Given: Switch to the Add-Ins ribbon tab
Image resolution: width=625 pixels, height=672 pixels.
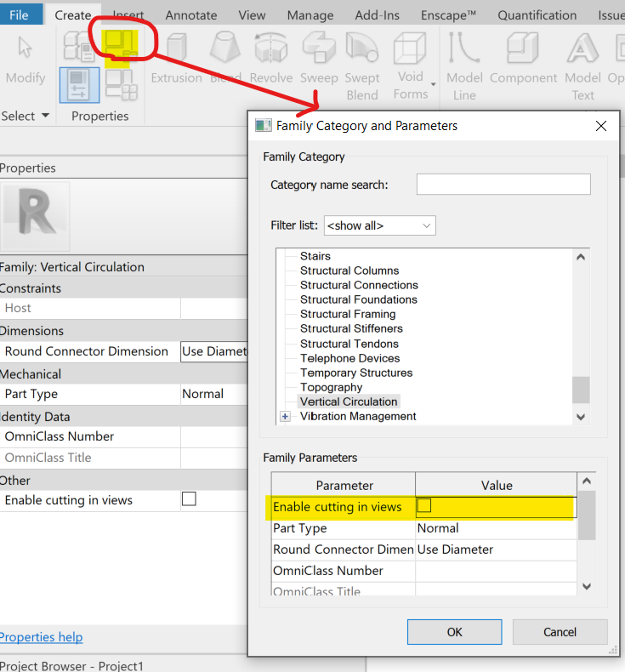Looking at the screenshot, I should [377, 15].
